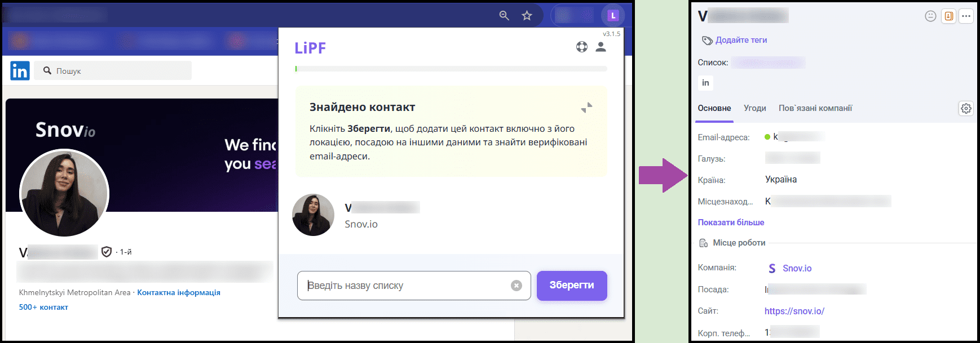Image resolution: width=980 pixels, height=343 pixels.
Task: Click the LiPF progress bar
Action: click(x=451, y=69)
